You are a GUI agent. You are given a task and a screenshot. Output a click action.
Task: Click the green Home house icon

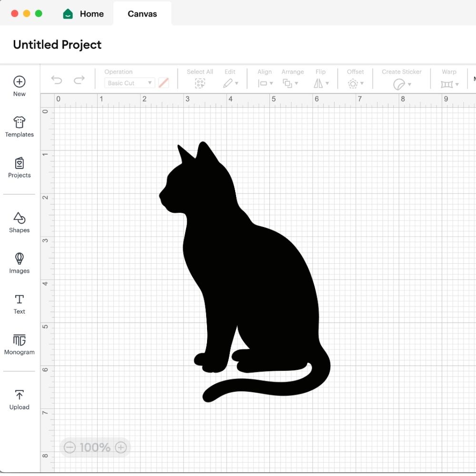[68, 14]
